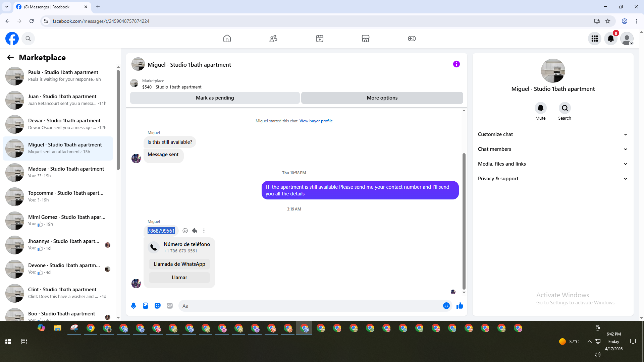Reply to the 7868799561 message
The image size is (644, 362).
click(195, 231)
